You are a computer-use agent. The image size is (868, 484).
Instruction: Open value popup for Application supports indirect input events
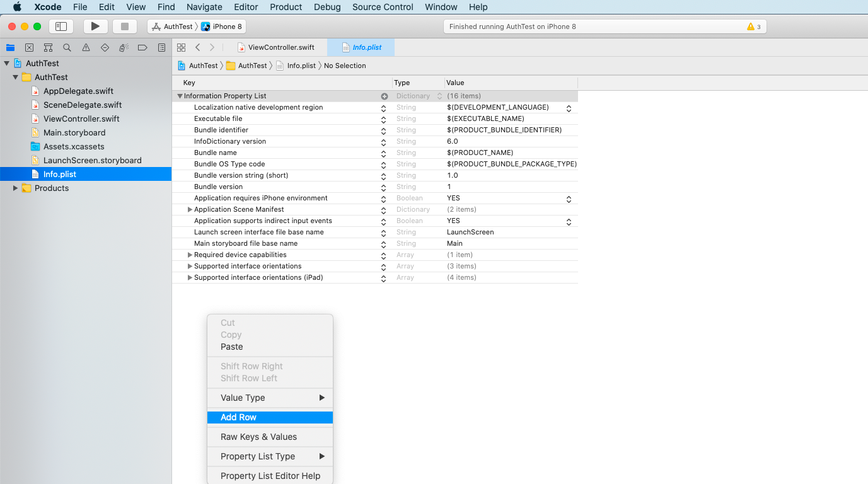569,221
